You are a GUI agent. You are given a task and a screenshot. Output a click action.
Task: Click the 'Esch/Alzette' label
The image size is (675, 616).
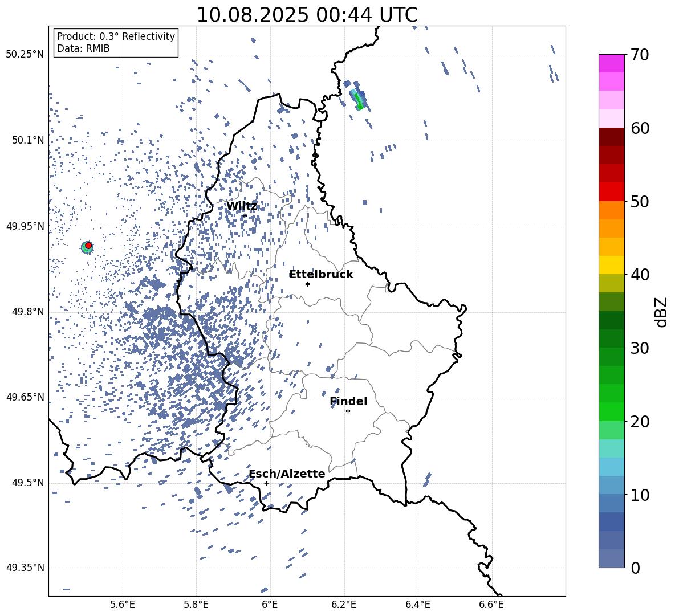pyautogui.click(x=287, y=474)
